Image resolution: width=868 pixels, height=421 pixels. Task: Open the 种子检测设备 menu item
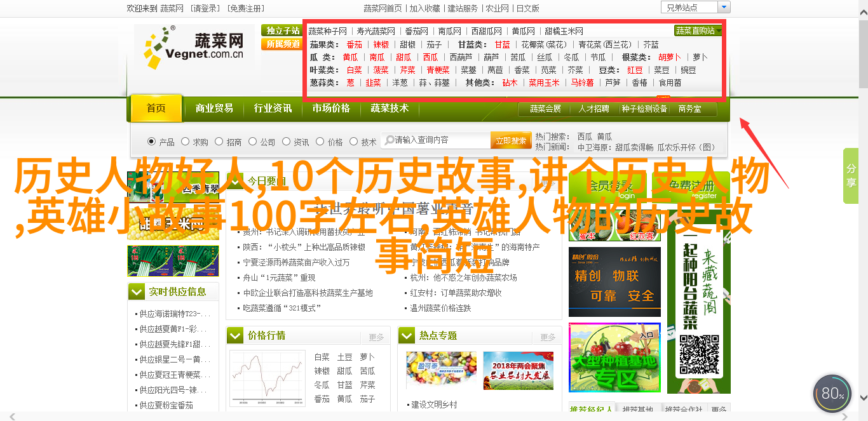[644, 109]
